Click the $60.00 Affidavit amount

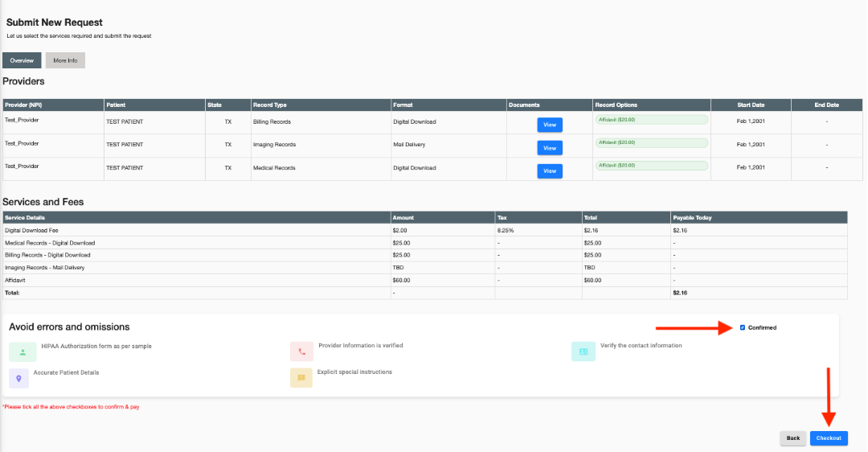pyautogui.click(x=401, y=280)
